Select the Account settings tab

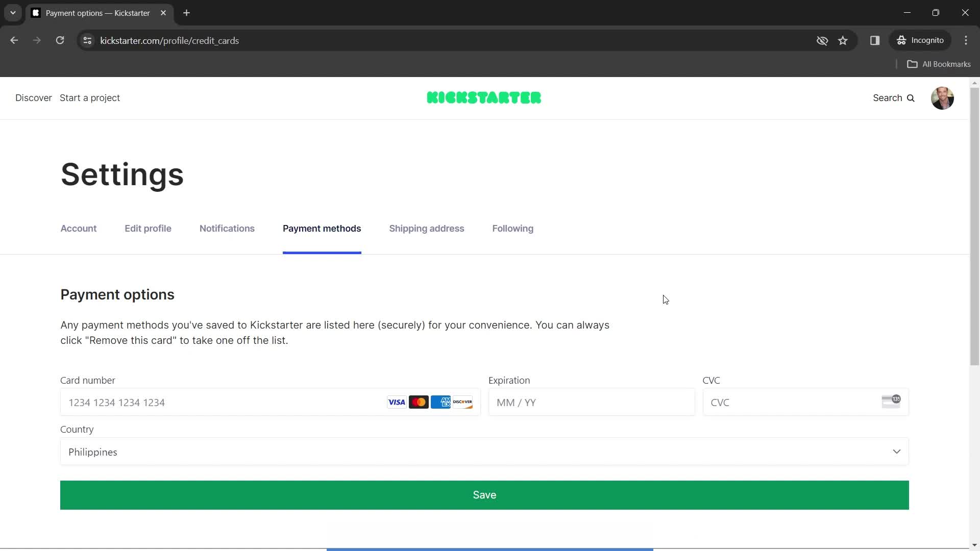pyautogui.click(x=79, y=228)
